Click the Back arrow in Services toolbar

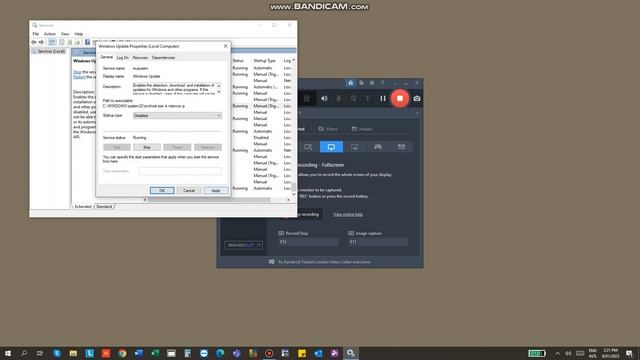click(x=34, y=42)
